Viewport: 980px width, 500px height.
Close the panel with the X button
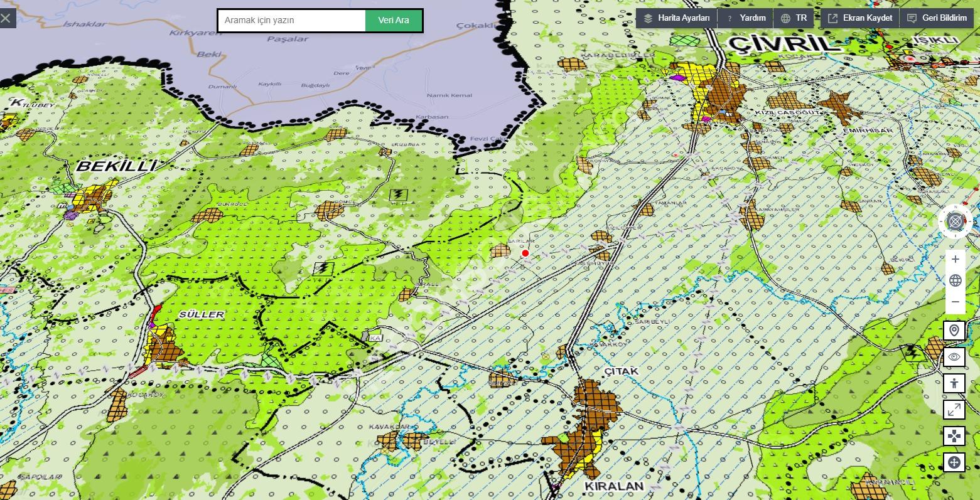[6, 18]
